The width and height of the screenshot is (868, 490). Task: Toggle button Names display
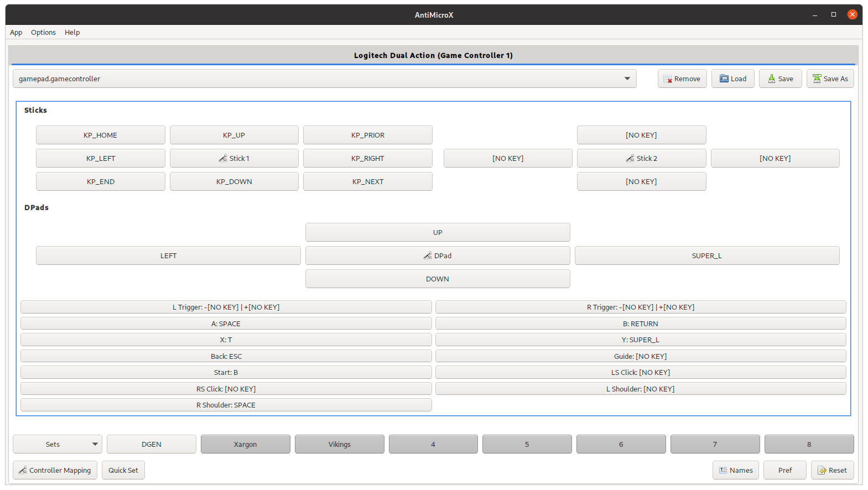(736, 470)
